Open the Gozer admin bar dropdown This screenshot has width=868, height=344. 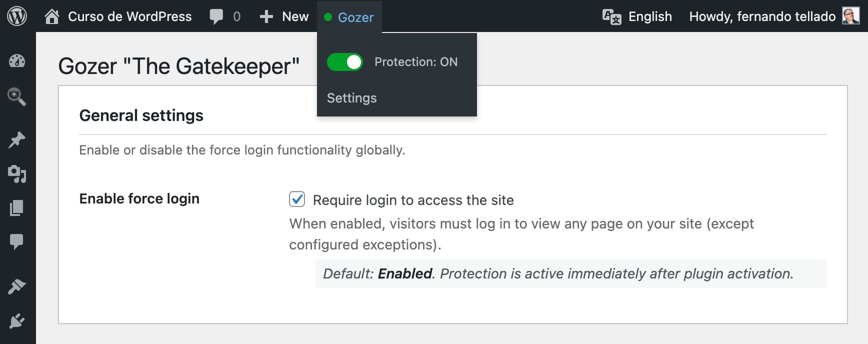[349, 17]
